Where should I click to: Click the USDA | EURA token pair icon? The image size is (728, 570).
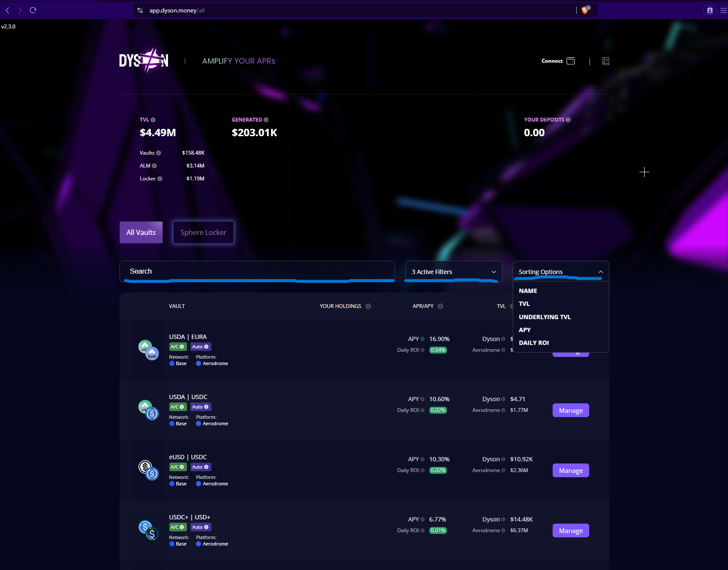pyautogui.click(x=149, y=350)
